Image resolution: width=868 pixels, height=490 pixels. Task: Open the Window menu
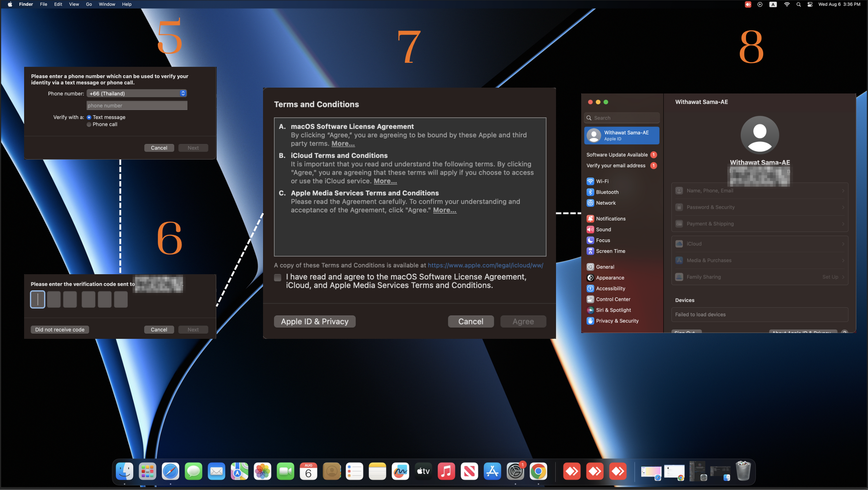click(107, 4)
